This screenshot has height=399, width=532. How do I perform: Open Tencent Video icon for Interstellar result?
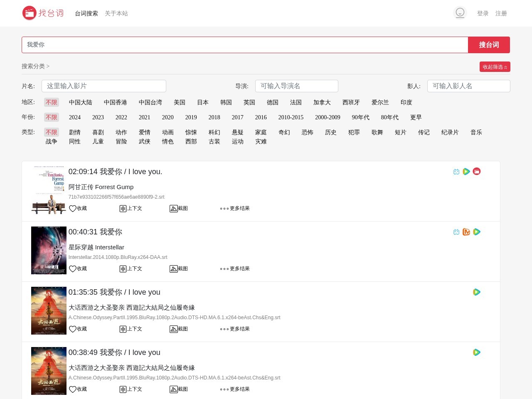coord(477,232)
